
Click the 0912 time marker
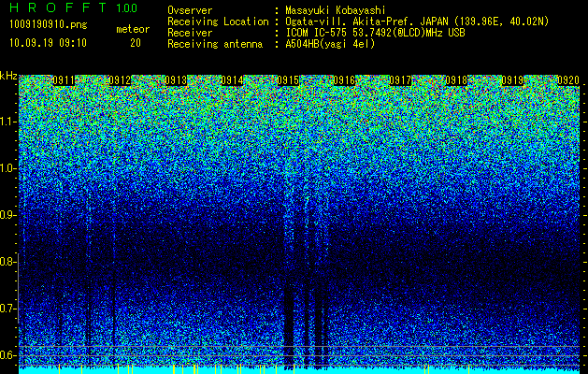120,80
